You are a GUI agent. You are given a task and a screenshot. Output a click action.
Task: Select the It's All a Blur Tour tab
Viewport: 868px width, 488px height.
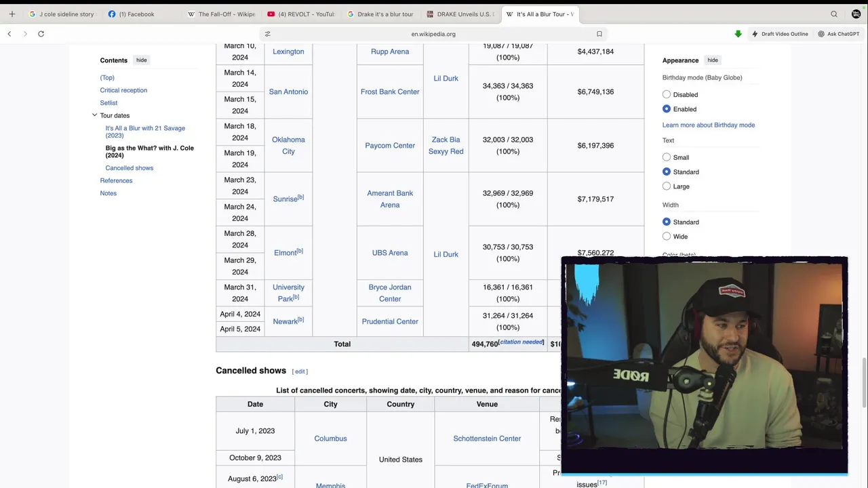540,14
